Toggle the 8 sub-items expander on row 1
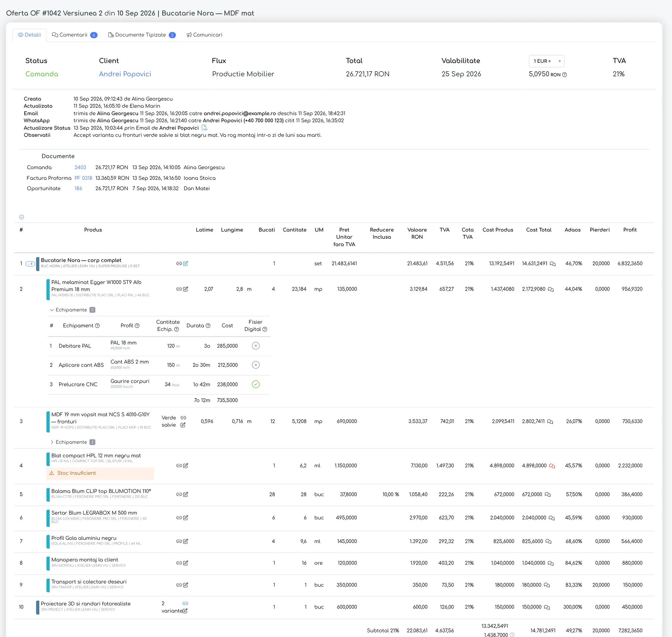Viewport: 672px width, 637px height. pyautogui.click(x=30, y=264)
